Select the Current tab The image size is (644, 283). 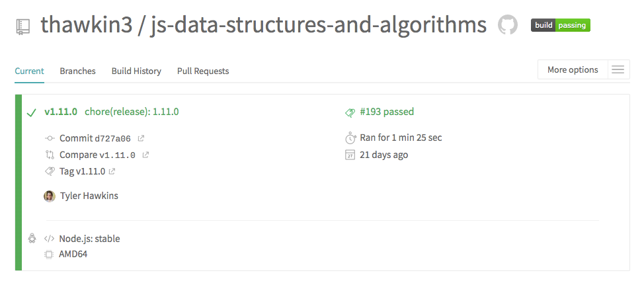[x=29, y=71]
